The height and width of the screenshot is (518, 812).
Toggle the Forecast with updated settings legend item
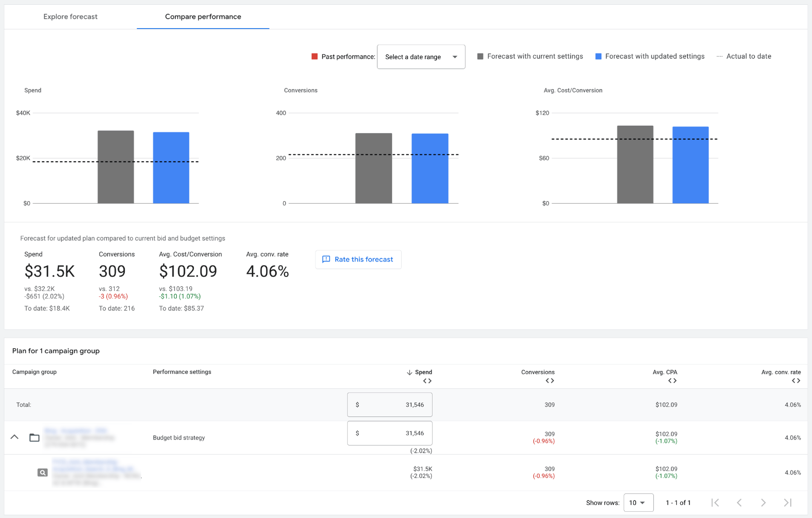[x=650, y=56]
